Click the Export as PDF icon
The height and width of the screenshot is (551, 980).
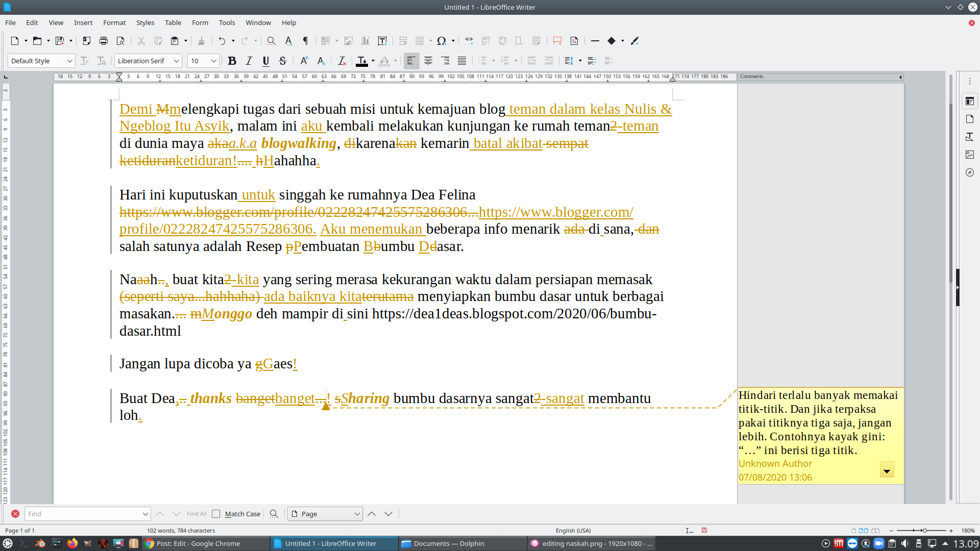click(86, 41)
